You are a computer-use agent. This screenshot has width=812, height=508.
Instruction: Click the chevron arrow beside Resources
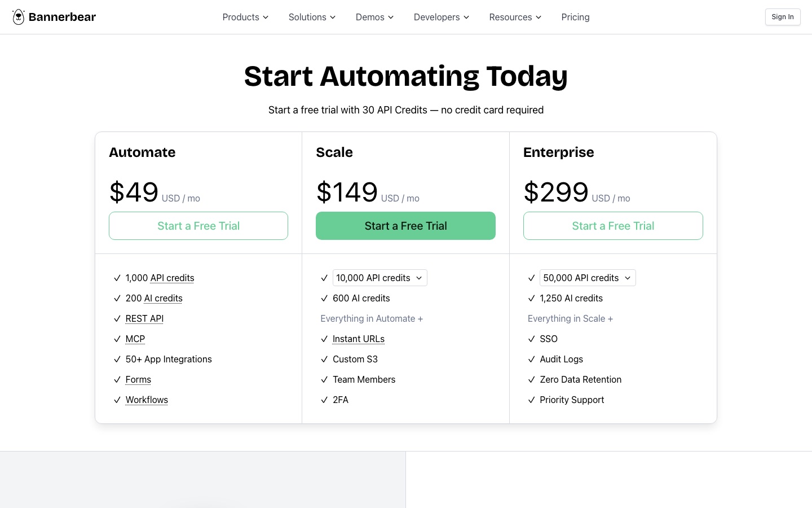pos(539,17)
